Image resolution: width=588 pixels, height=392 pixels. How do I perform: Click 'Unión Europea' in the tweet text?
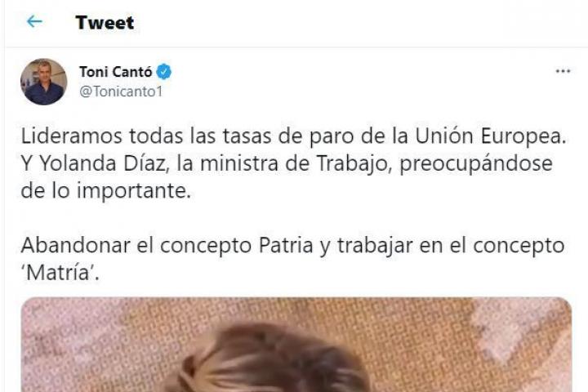(x=490, y=136)
